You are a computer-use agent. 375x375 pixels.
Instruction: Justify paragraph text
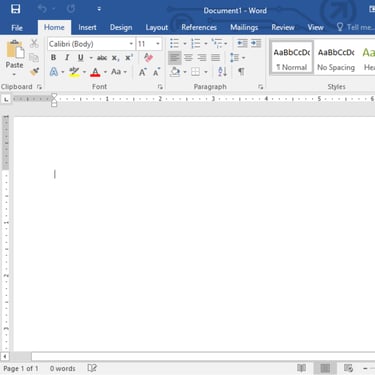pyautogui.click(x=216, y=58)
